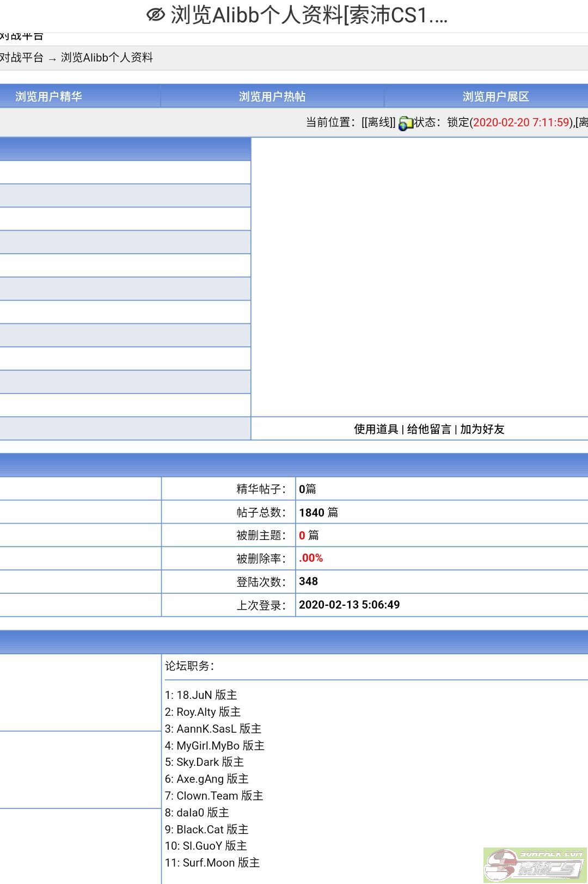Tap the crossed-eye icon in the title bar
The width and height of the screenshot is (588, 884).
(156, 15)
